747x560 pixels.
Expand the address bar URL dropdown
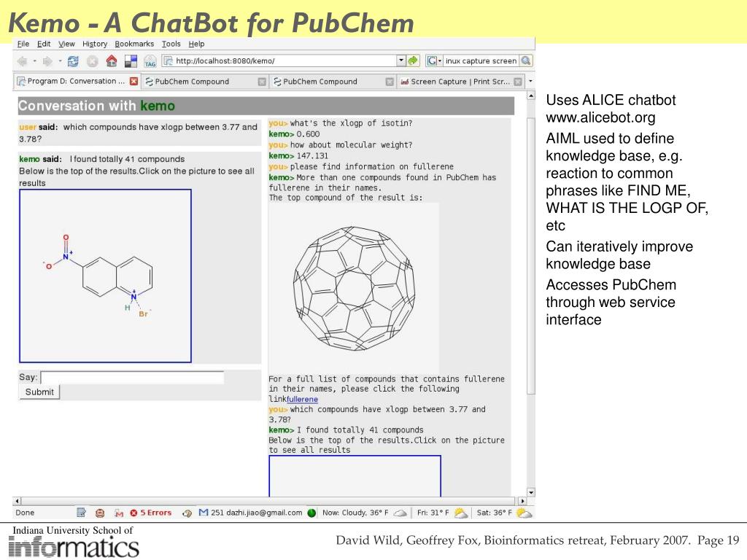(x=401, y=61)
